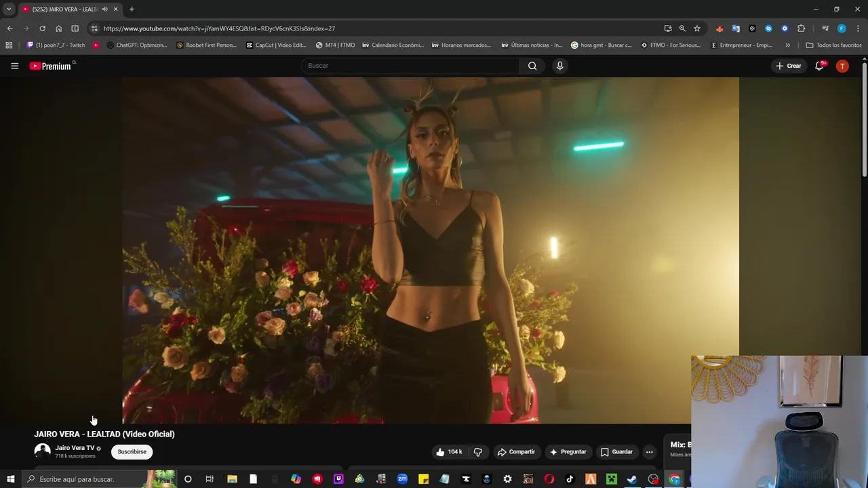Open Calendario Económico bookmark

393,45
